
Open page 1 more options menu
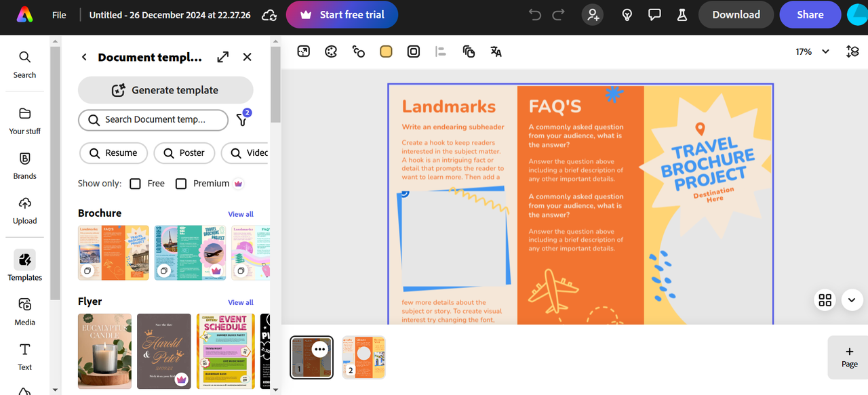[x=320, y=349]
